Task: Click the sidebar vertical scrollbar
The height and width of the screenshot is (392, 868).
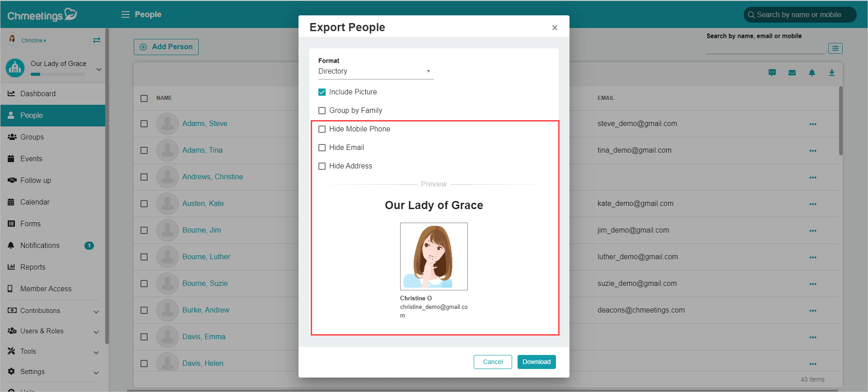Action: pos(107,186)
